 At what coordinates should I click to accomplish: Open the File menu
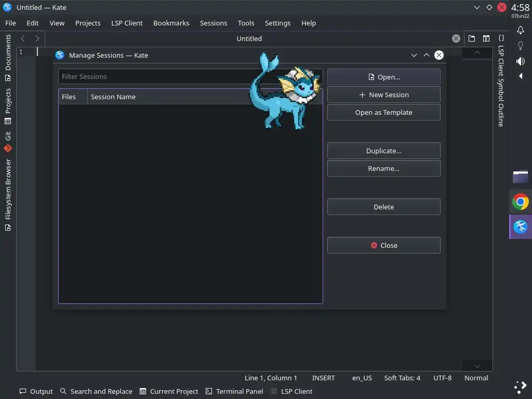tap(10, 23)
